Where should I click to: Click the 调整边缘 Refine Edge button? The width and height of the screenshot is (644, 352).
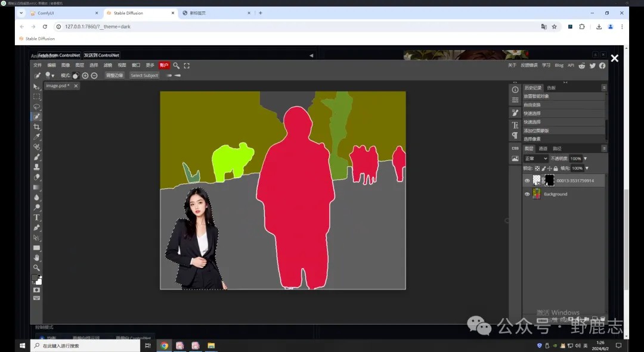point(114,76)
